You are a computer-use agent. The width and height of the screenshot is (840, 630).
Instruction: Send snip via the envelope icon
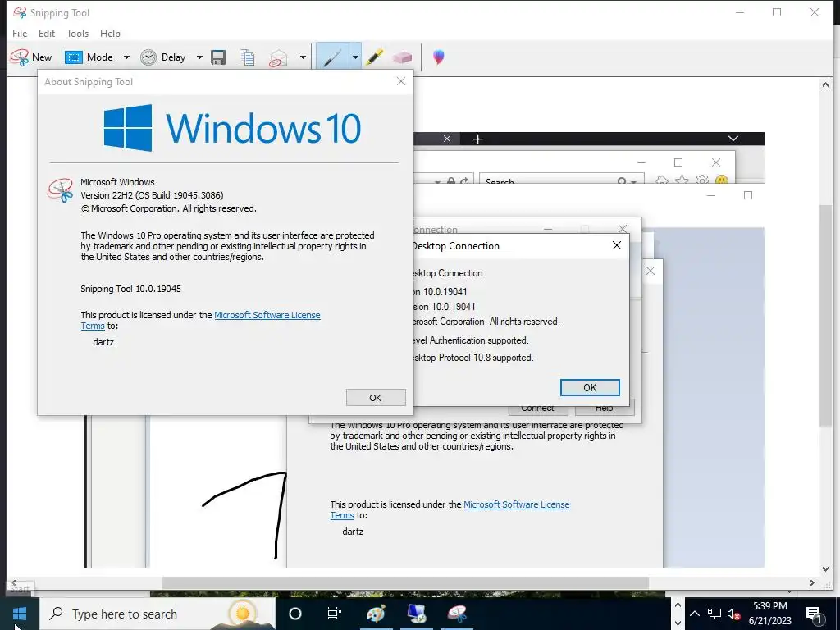coord(278,57)
